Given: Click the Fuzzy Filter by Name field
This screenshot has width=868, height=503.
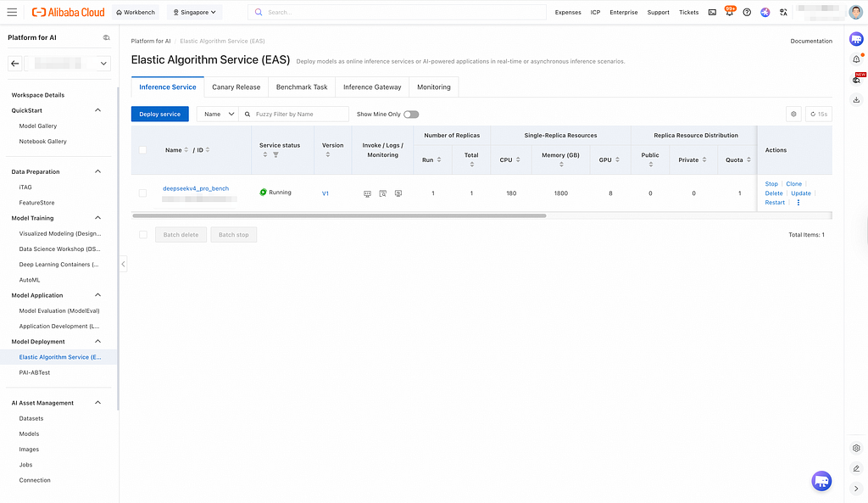Looking at the screenshot, I should point(294,115).
